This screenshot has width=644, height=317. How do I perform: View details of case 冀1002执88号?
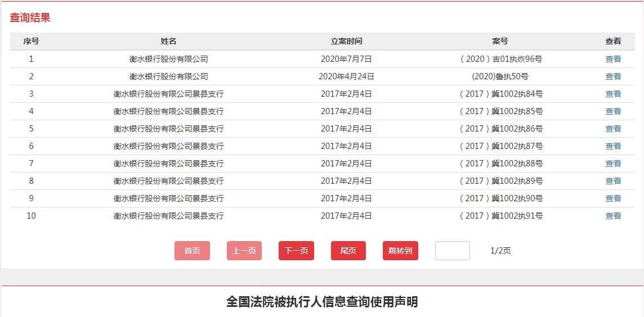[613, 164]
